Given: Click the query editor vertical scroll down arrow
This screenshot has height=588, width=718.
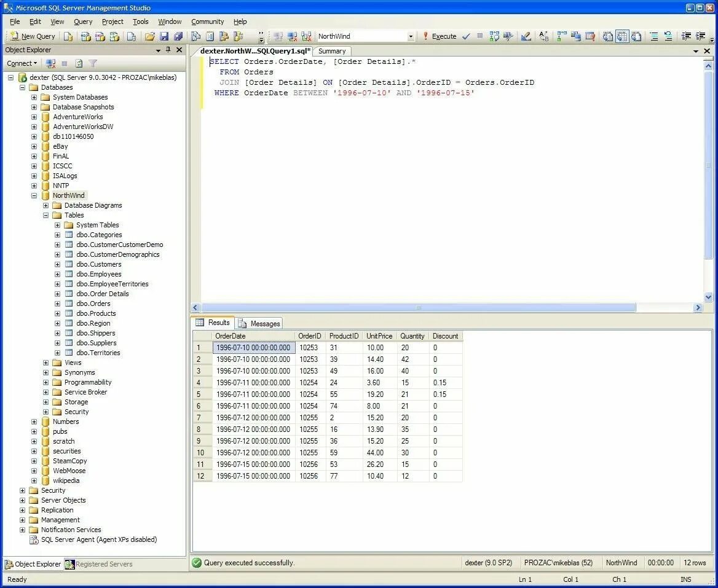Looking at the screenshot, I should click(x=708, y=297).
